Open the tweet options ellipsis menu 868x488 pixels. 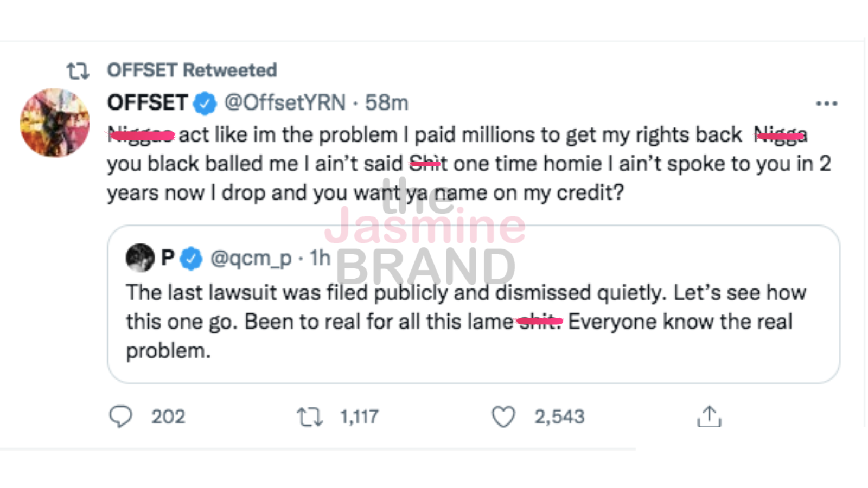[x=827, y=103]
